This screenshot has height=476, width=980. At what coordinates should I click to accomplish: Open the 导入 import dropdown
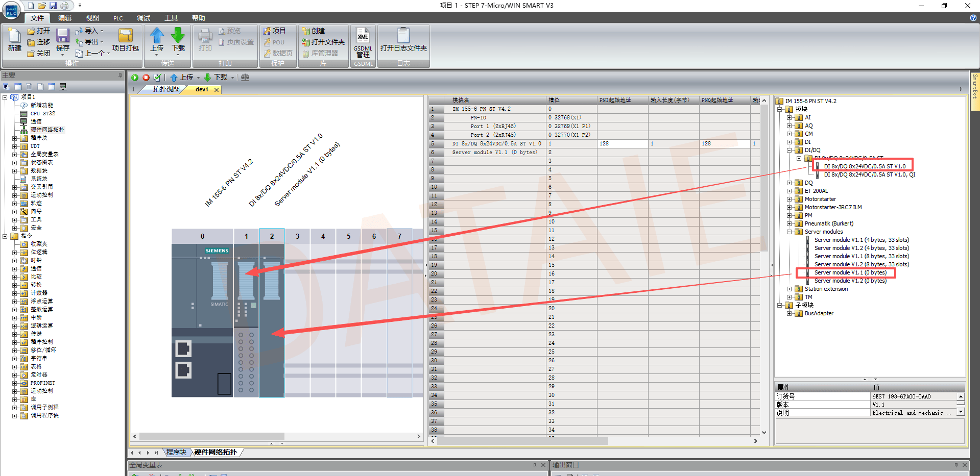click(x=102, y=31)
